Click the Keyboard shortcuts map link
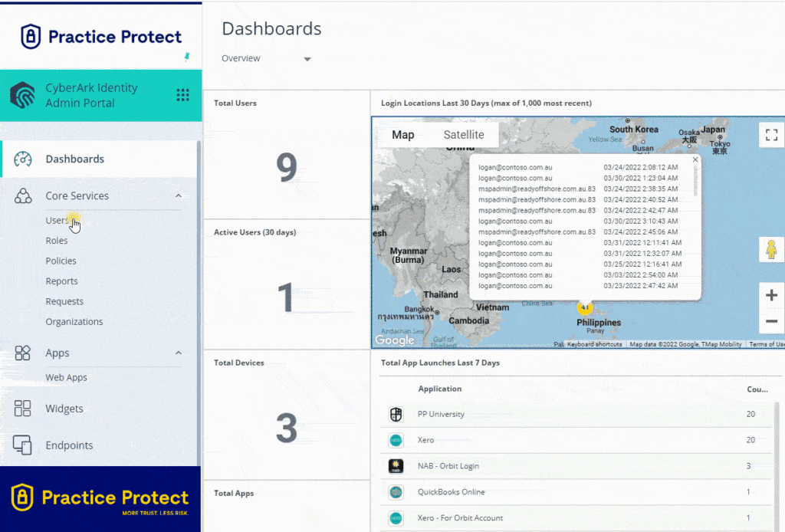 click(x=595, y=344)
